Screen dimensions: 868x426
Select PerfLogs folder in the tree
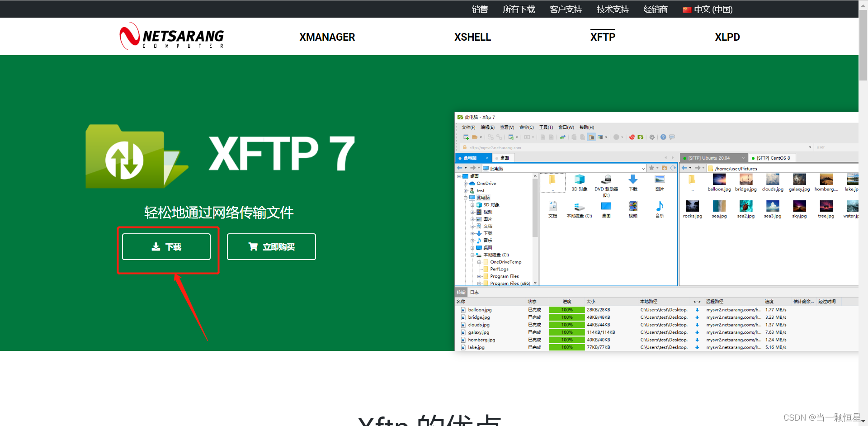(x=496, y=269)
